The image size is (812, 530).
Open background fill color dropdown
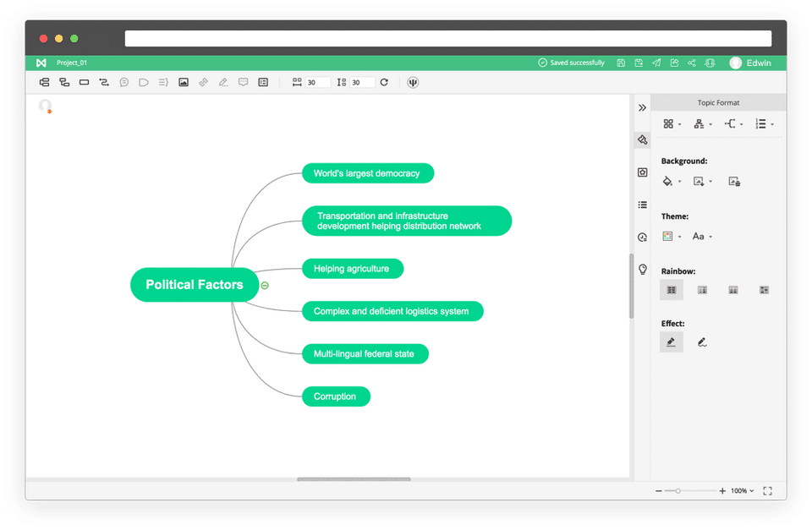click(672, 181)
